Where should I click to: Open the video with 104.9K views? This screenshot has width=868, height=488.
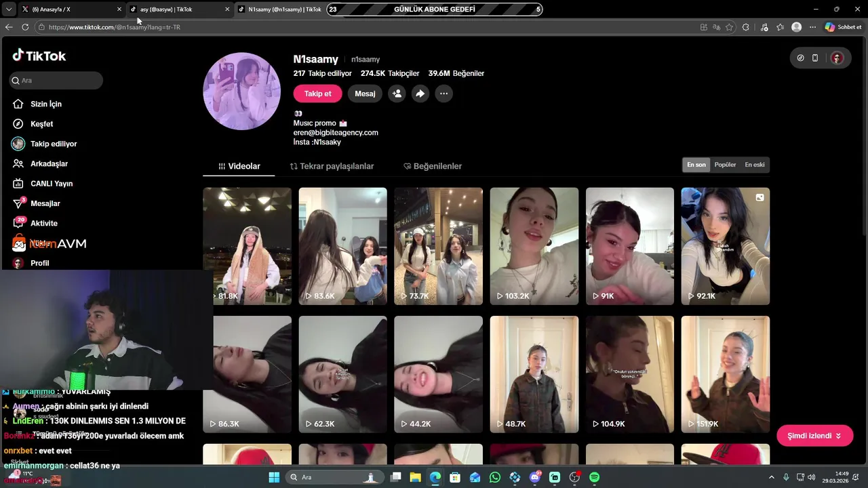(630, 374)
